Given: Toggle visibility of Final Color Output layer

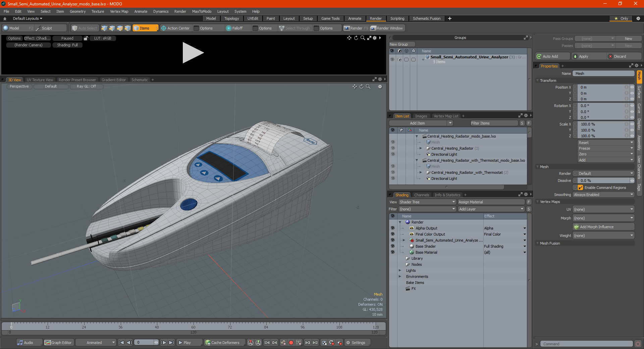Looking at the screenshot, I should (x=393, y=234).
